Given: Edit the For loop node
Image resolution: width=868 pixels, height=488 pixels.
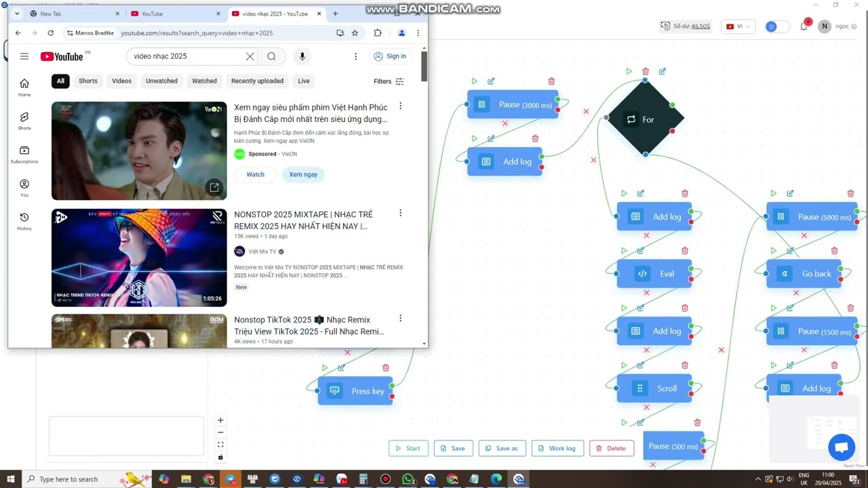Looking at the screenshot, I should [663, 71].
